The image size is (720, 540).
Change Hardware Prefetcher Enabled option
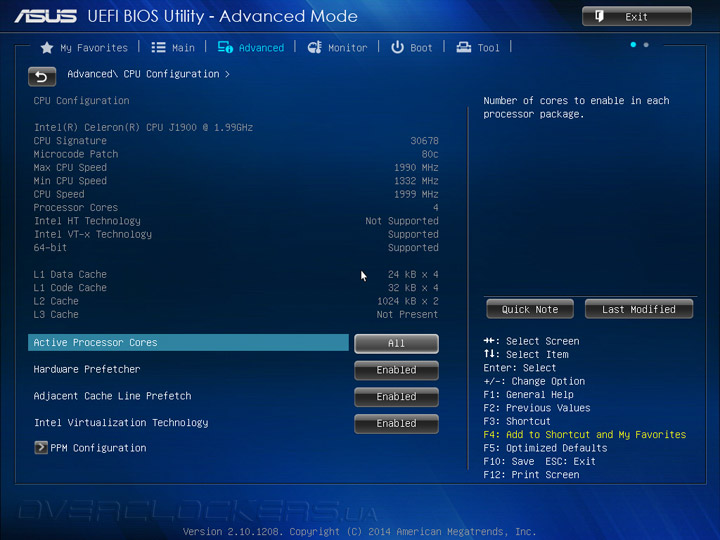(396, 370)
